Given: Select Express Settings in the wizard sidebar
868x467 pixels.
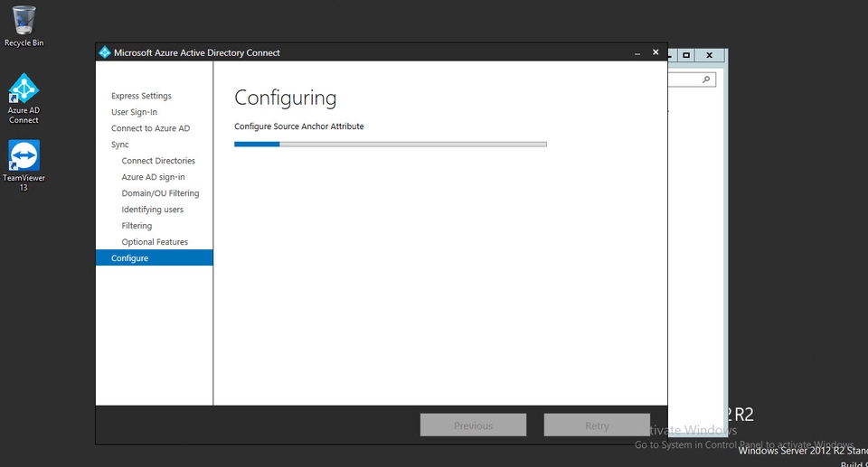Looking at the screenshot, I should tap(141, 96).
